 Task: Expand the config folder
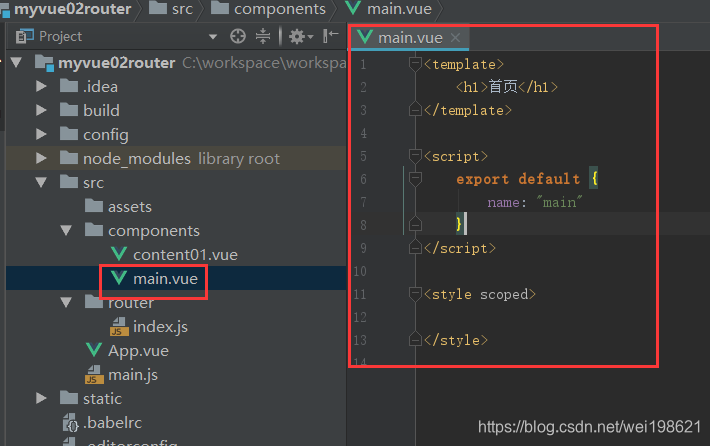click(x=41, y=134)
